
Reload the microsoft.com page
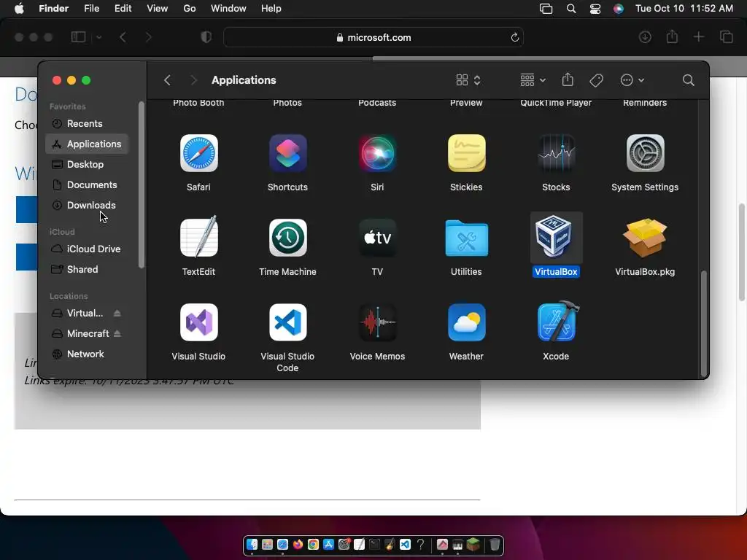pyautogui.click(x=514, y=37)
